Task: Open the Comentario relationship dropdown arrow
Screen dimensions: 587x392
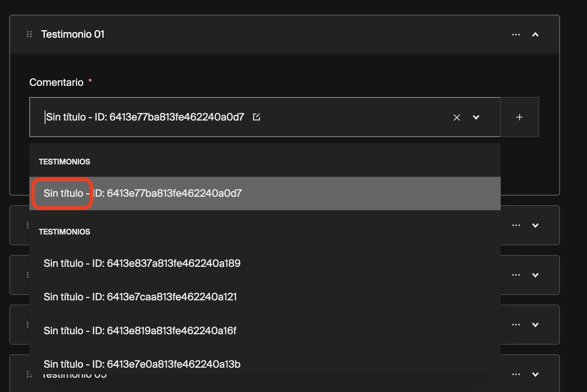Action: (476, 117)
